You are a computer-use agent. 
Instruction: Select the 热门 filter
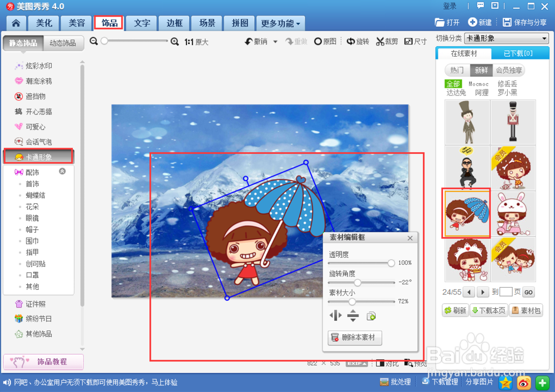point(457,70)
